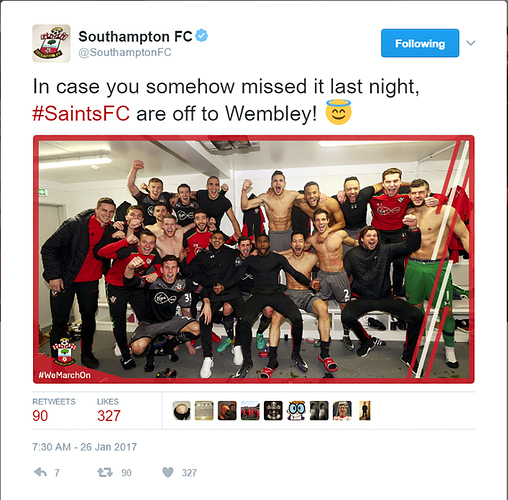Click the retweet icon below the tweet

[x=105, y=472]
